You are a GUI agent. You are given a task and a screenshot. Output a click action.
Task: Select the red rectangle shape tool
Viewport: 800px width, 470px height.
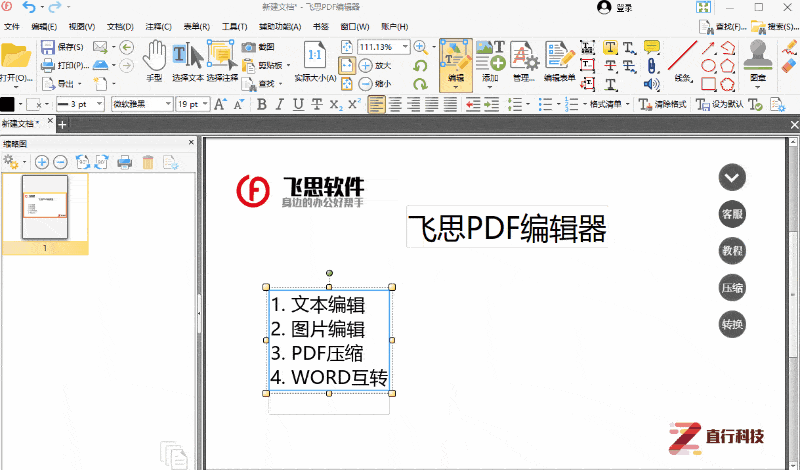click(x=708, y=84)
